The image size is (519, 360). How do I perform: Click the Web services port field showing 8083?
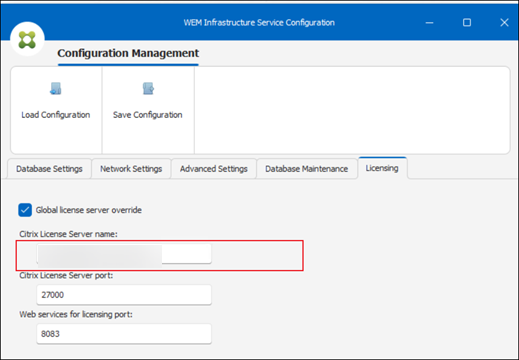pos(124,334)
